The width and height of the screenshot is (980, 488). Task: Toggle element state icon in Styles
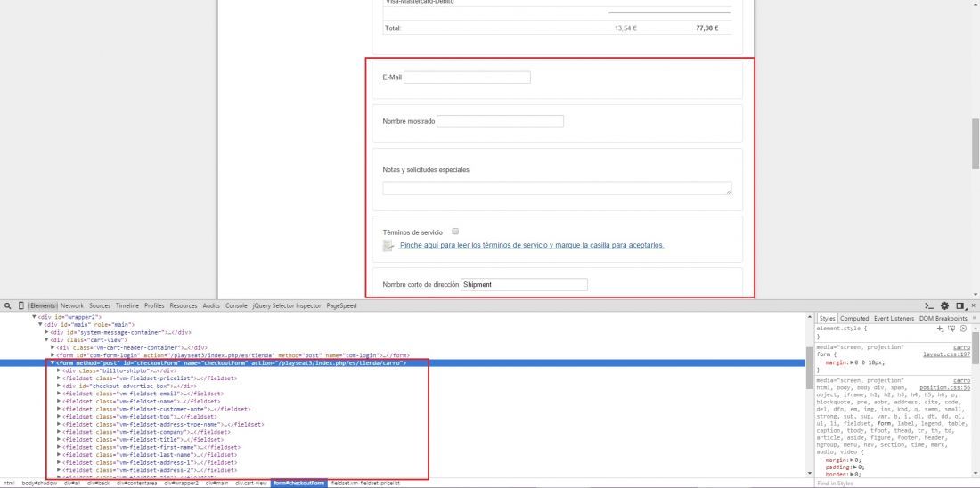(951, 328)
